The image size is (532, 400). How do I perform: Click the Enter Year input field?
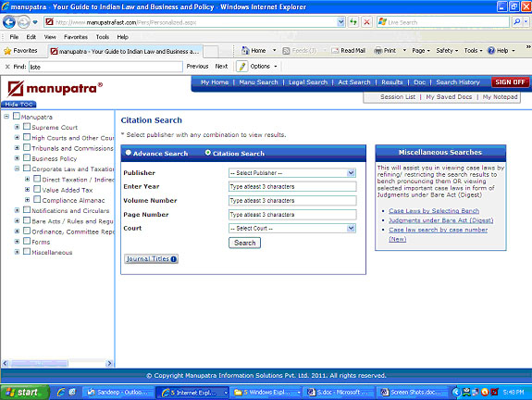[x=292, y=187]
